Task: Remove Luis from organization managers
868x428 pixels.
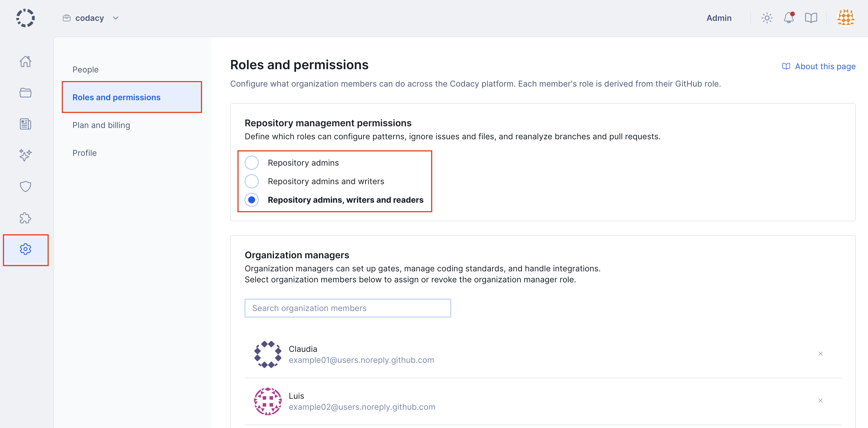Action: click(x=820, y=400)
